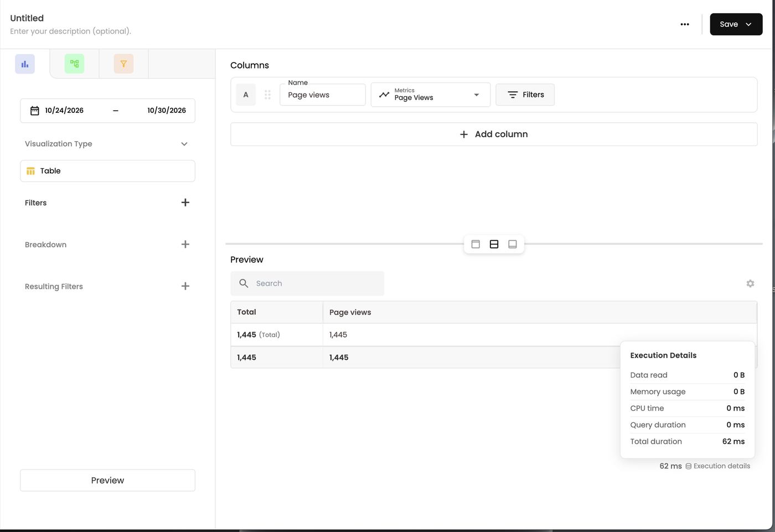Click the Metrics dropdown arrow

[477, 95]
